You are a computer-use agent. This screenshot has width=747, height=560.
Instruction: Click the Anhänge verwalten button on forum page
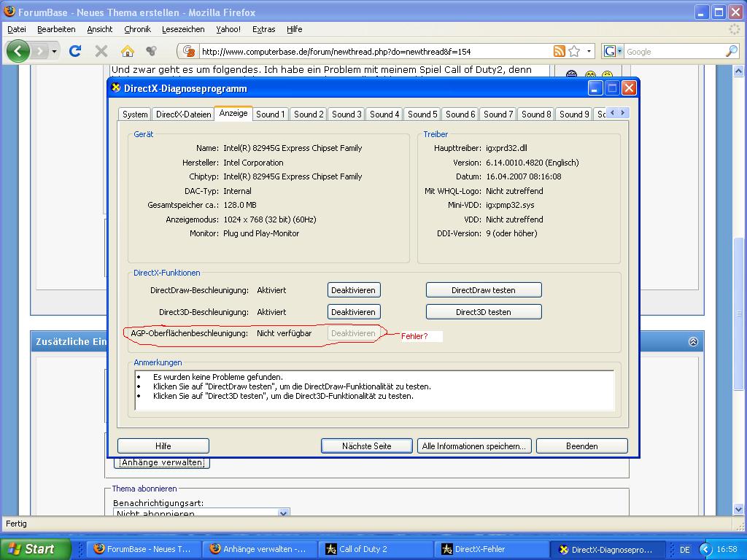[x=162, y=462]
